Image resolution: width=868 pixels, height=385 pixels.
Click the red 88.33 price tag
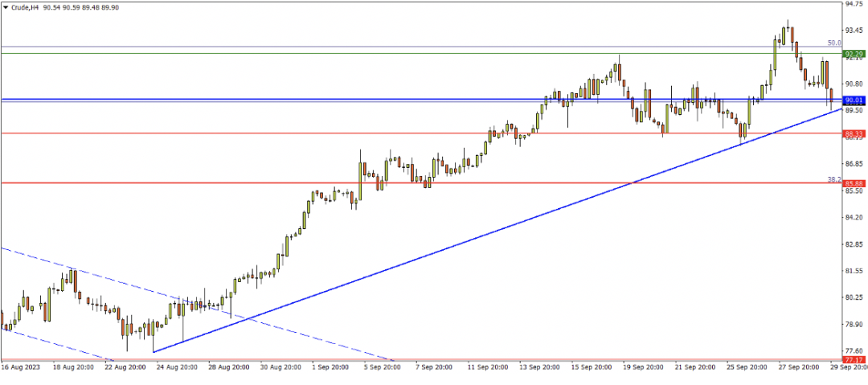coord(854,133)
